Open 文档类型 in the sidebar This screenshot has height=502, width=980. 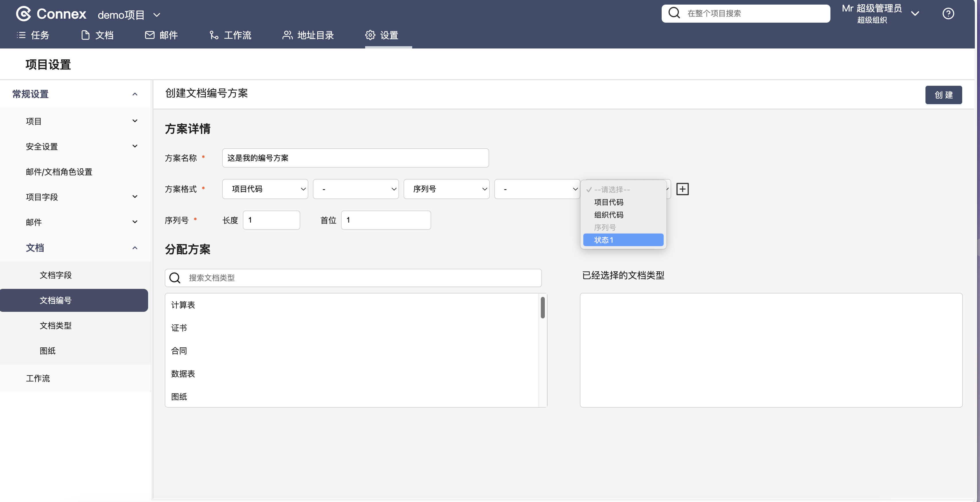pos(55,326)
